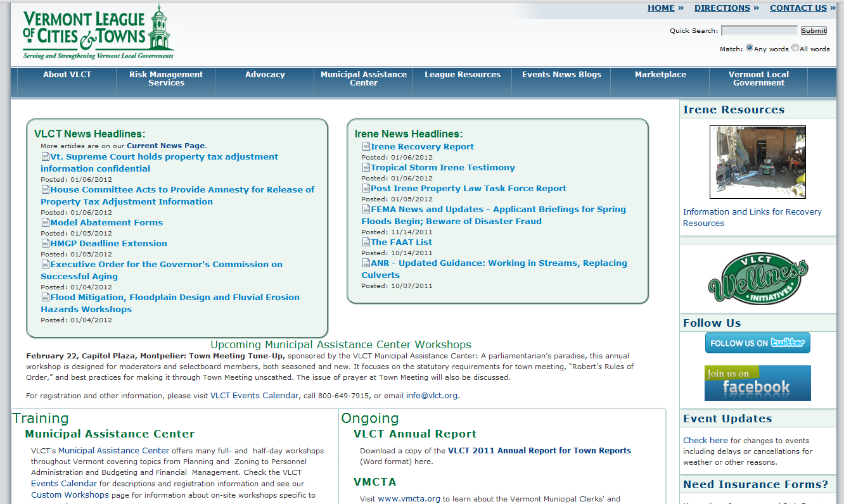Viewport: 844px width, 504px height.
Task: Click document icon beside Flood Mitigation headline
Action: click(x=45, y=297)
